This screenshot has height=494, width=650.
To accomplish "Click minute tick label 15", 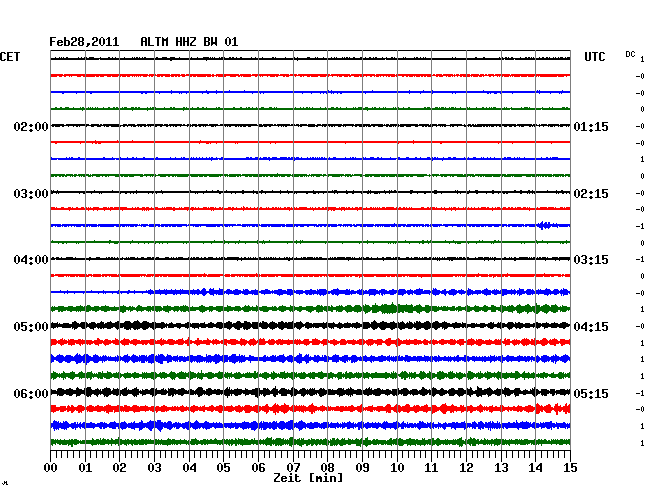I will pyautogui.click(x=570, y=467).
